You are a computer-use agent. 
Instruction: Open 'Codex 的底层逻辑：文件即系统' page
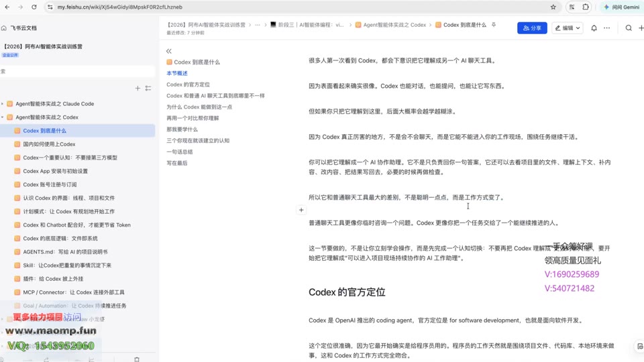[x=60, y=239]
